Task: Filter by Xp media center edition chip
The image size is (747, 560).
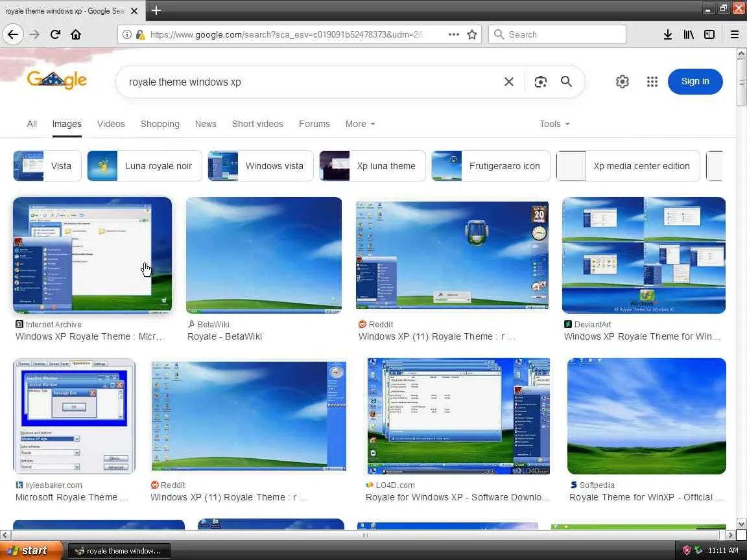Action: click(x=628, y=166)
